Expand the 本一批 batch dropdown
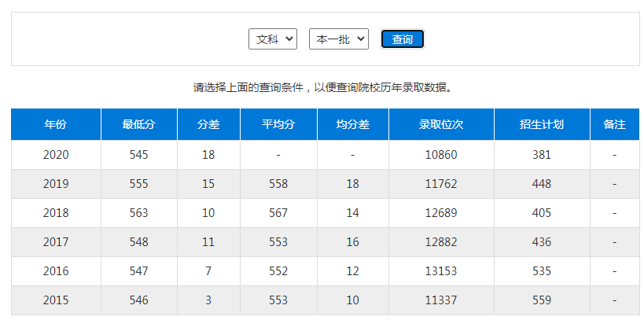The height and width of the screenshot is (320, 644). click(338, 39)
